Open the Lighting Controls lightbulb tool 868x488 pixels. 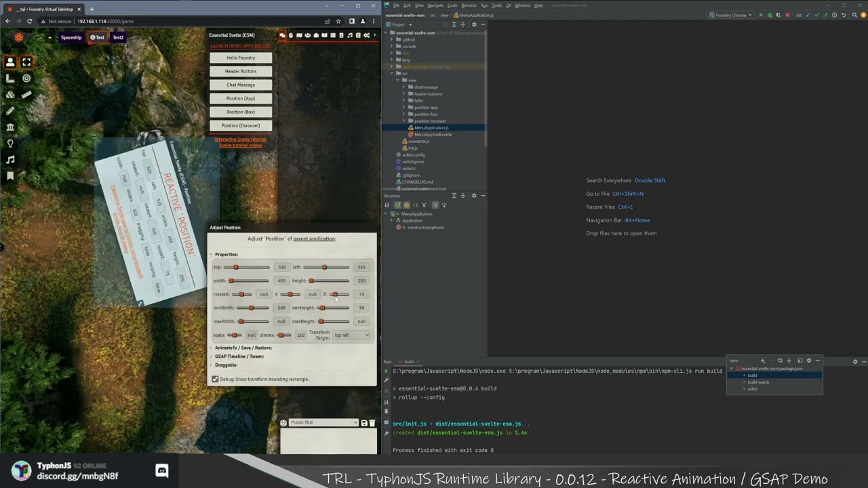[x=10, y=143]
